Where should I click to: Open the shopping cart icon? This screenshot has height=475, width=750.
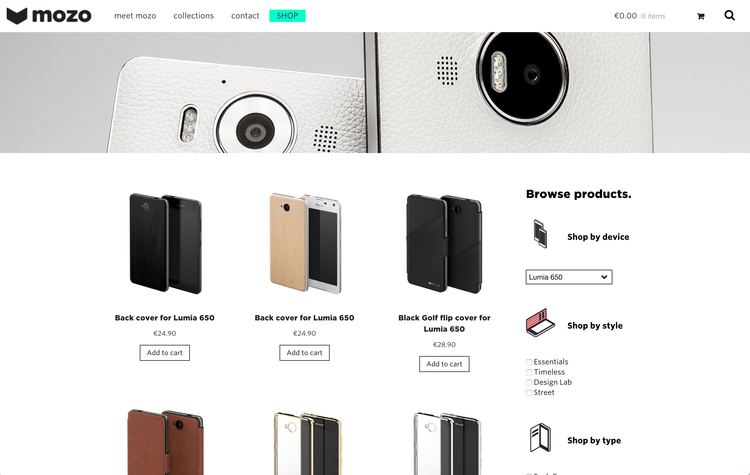pyautogui.click(x=701, y=16)
